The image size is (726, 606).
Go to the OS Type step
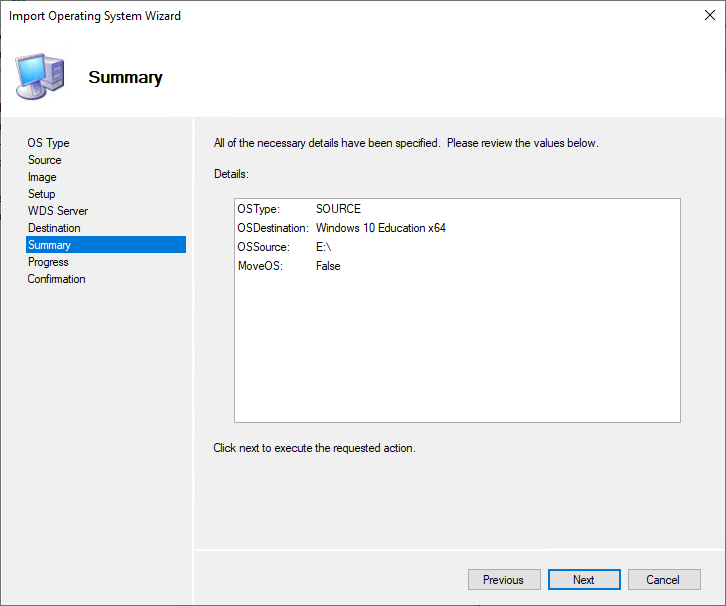tap(48, 143)
